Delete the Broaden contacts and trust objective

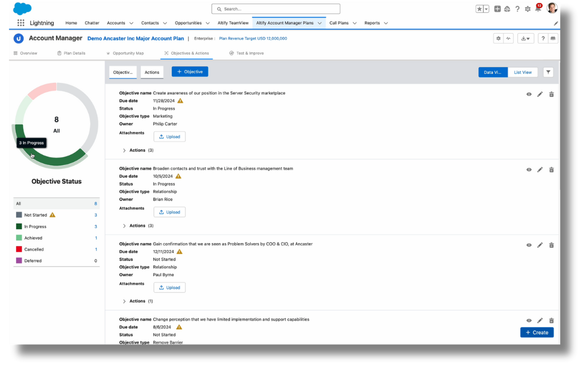pyautogui.click(x=551, y=170)
